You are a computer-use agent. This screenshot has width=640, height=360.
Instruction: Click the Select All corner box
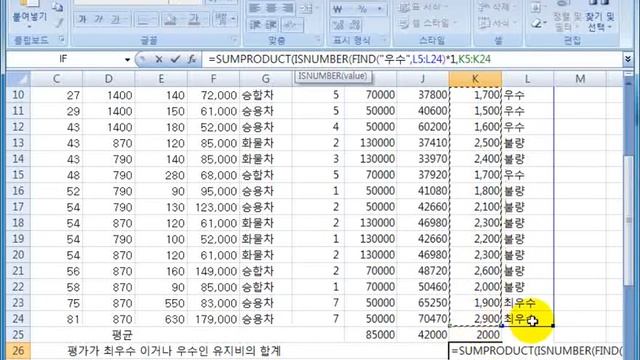tap(18, 79)
